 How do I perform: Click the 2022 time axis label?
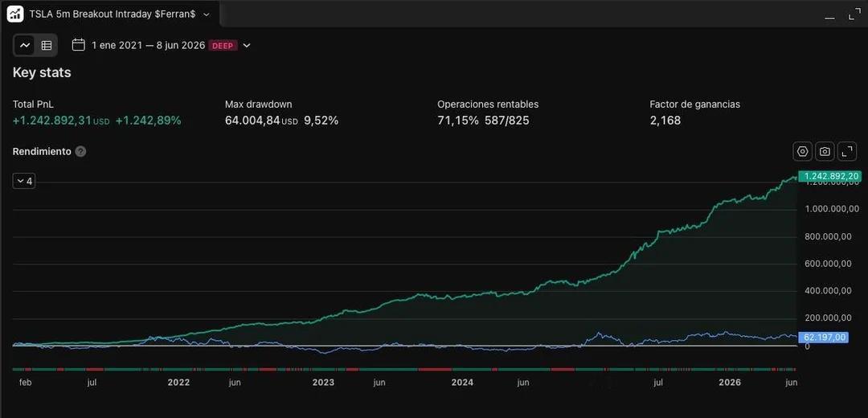pyautogui.click(x=178, y=383)
